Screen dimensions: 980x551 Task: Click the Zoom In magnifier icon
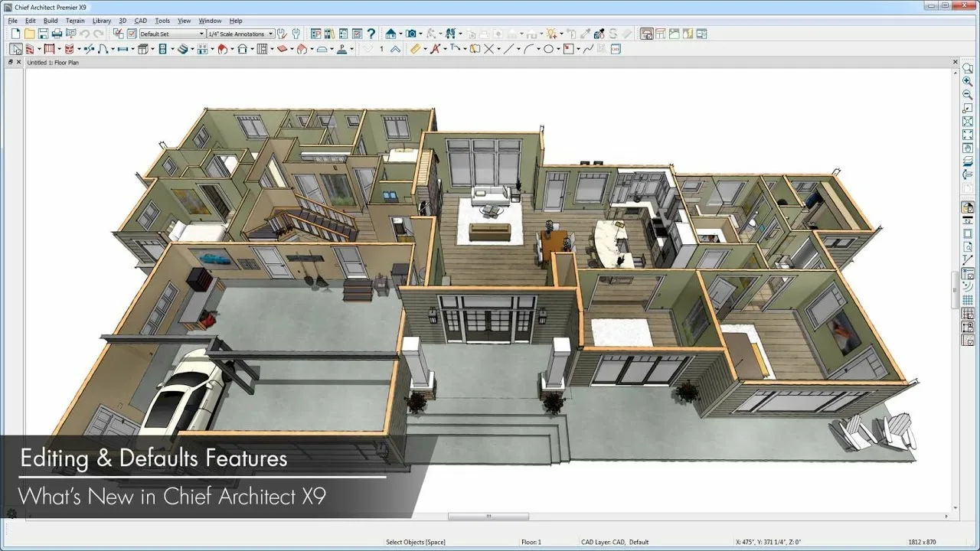968,81
